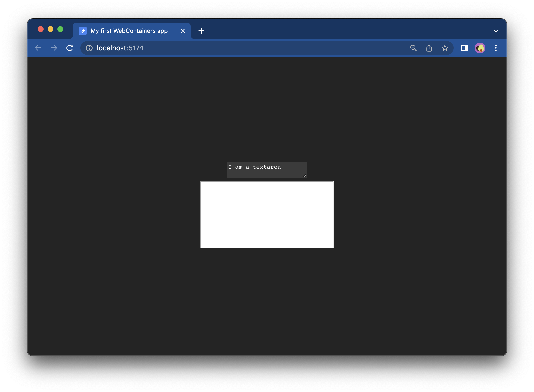Open a new tab with the plus button
The height and width of the screenshot is (392, 534).
(201, 31)
